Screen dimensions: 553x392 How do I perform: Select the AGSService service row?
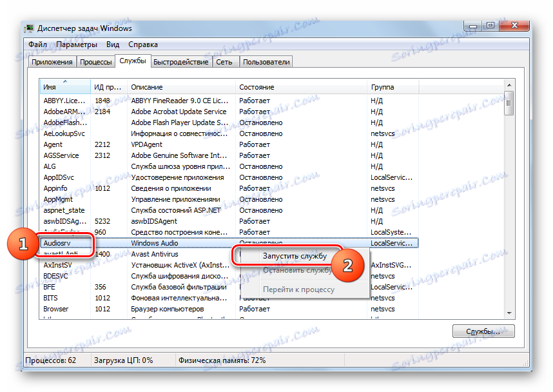[x=229, y=155]
